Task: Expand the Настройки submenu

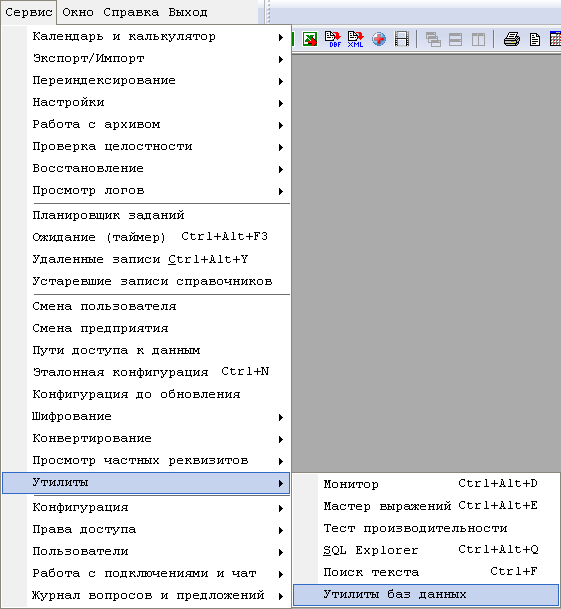Action: 146,103
